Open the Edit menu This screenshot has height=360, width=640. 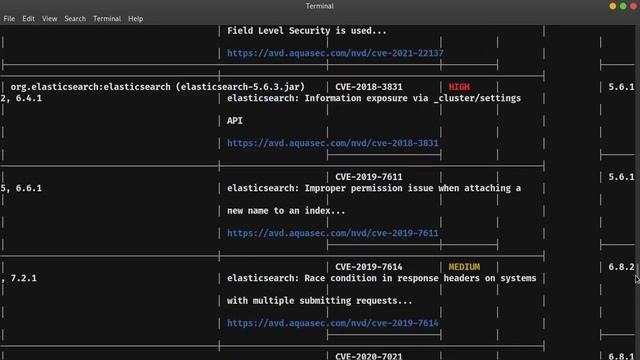[28, 19]
